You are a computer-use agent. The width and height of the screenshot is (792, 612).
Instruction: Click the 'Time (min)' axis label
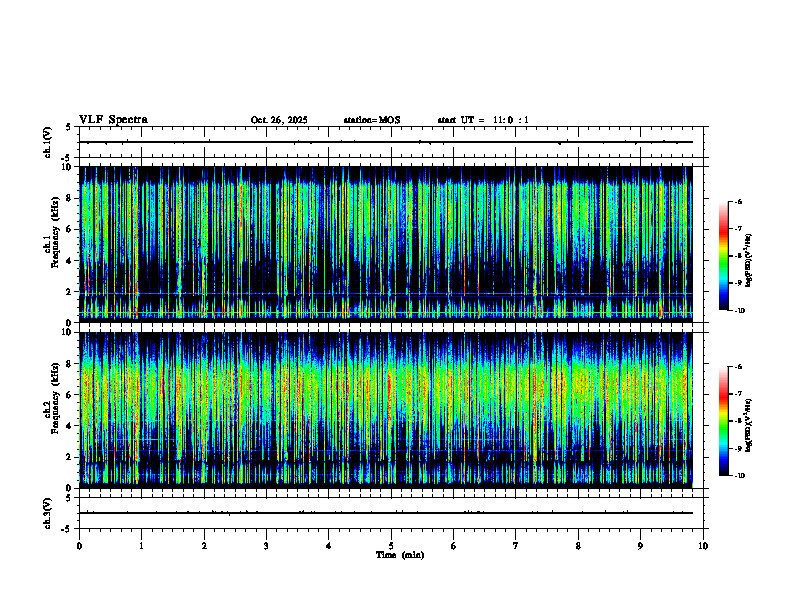[400, 555]
